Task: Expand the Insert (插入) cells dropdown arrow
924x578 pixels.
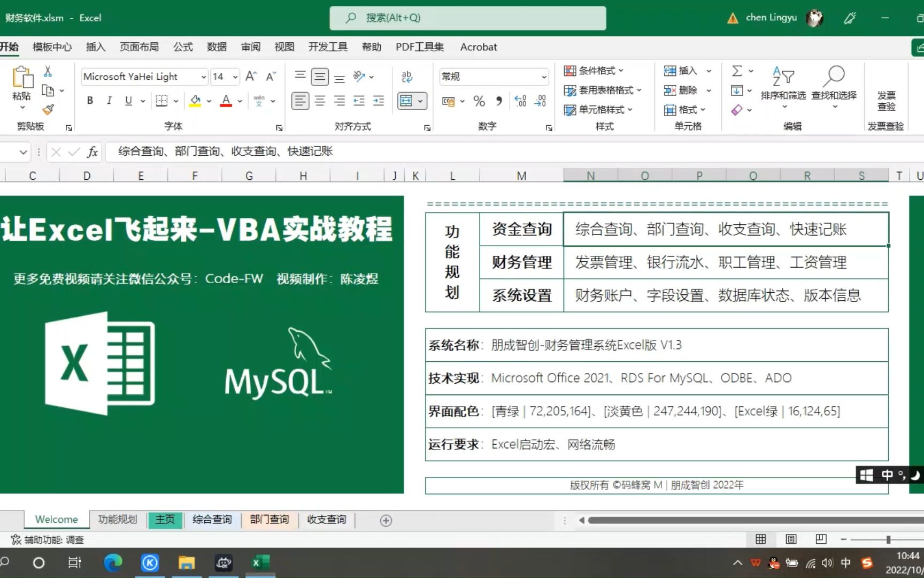Action: (x=709, y=71)
